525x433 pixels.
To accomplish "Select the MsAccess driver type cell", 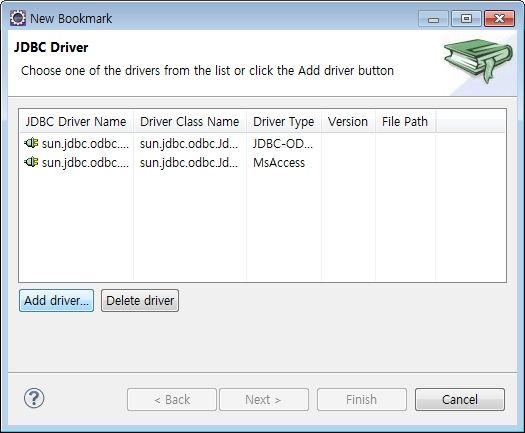I will (x=279, y=163).
